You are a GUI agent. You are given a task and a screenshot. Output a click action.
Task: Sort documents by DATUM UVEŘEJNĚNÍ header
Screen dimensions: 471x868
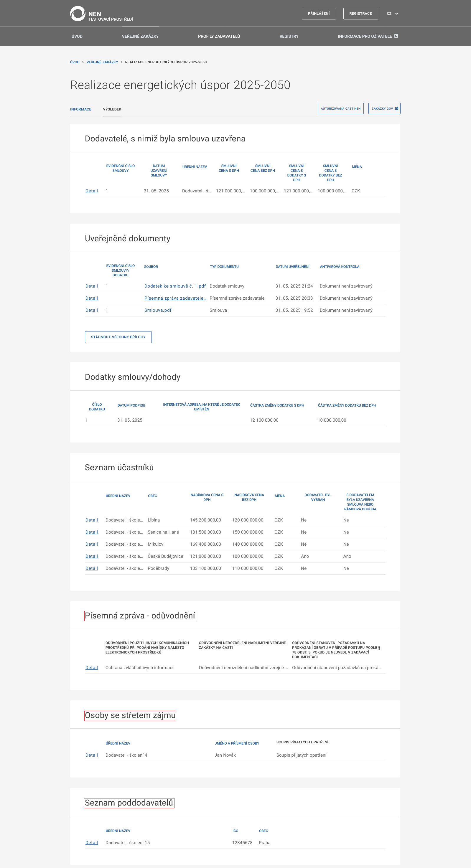[x=292, y=267]
